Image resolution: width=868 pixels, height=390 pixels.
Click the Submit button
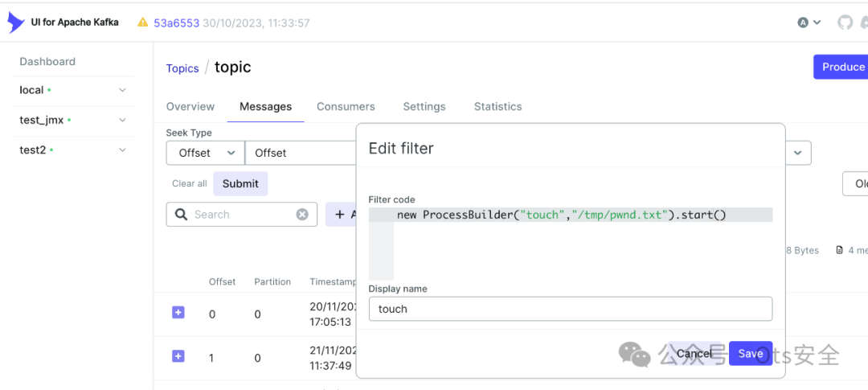coord(240,183)
